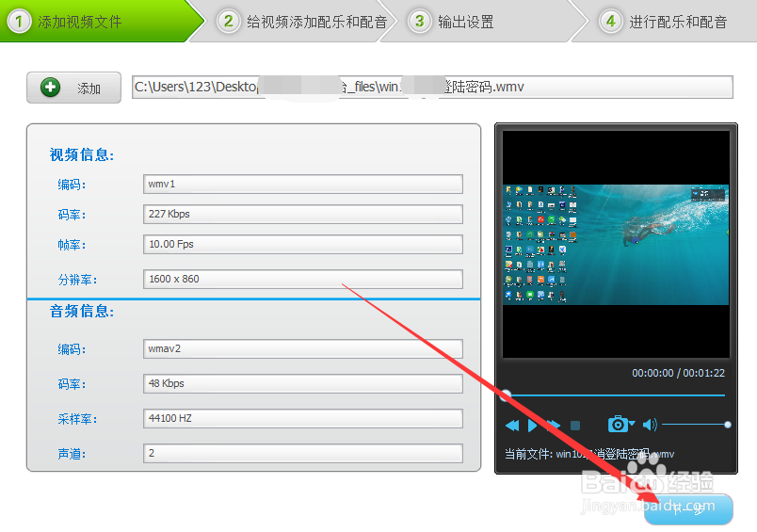
Task: Adjust the volume slider
Action: (x=696, y=425)
